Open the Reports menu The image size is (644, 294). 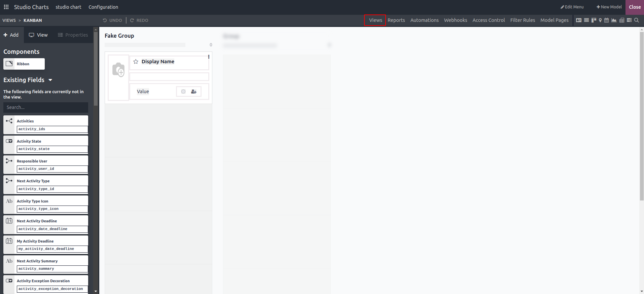coord(396,20)
